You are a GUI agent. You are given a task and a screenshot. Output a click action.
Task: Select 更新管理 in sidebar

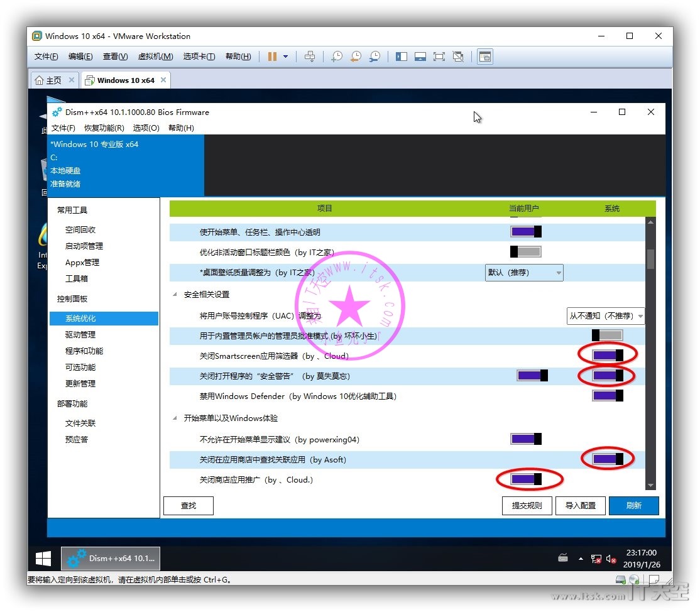click(80, 383)
